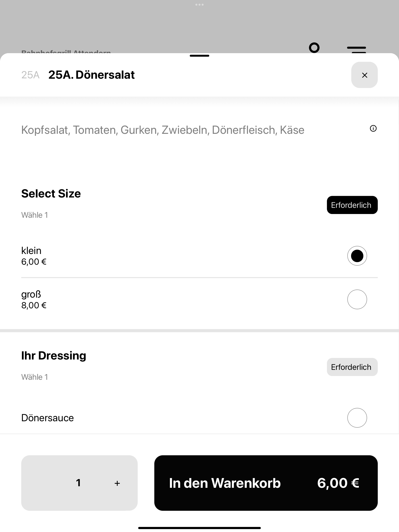The image size is (399, 532).
Task: Increase quantity with the plus icon
Action: pyautogui.click(x=117, y=483)
